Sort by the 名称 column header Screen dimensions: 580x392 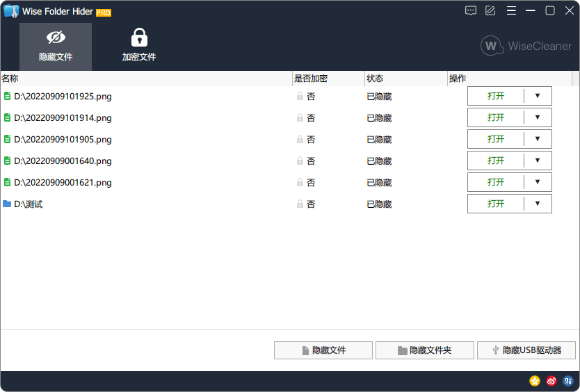coord(146,79)
